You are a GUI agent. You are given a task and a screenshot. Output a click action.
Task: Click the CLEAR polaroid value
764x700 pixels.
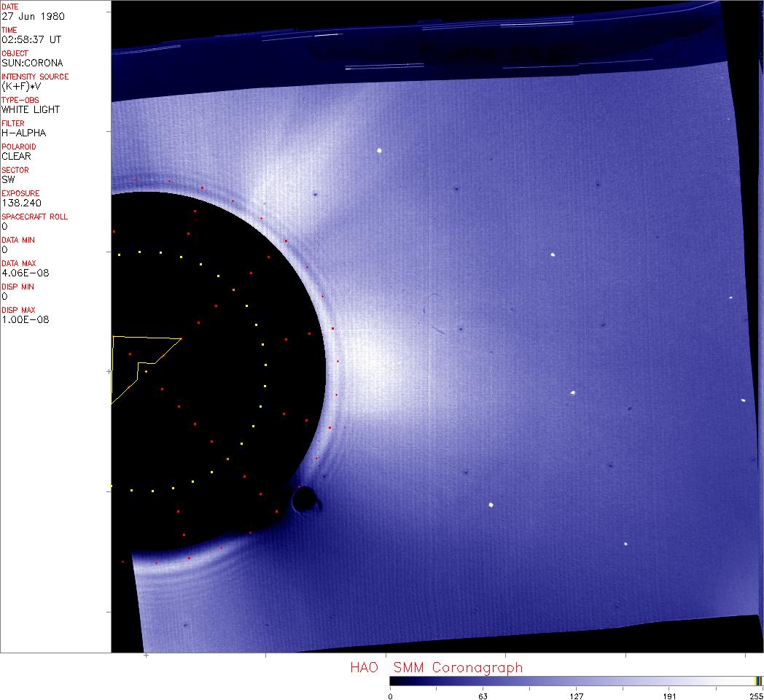(x=16, y=156)
